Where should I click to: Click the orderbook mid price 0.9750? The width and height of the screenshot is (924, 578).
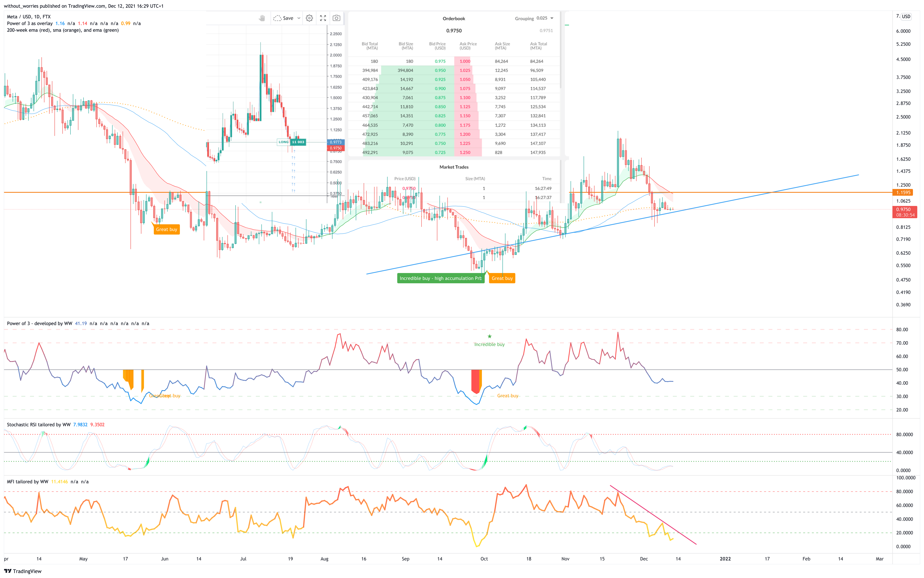[x=454, y=31]
